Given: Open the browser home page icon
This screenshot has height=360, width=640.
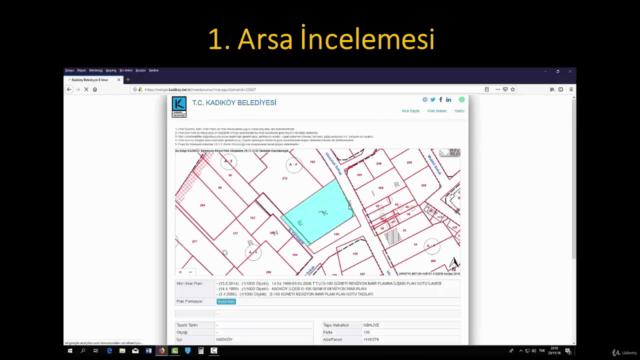Looking at the screenshot, I should [x=95, y=89].
